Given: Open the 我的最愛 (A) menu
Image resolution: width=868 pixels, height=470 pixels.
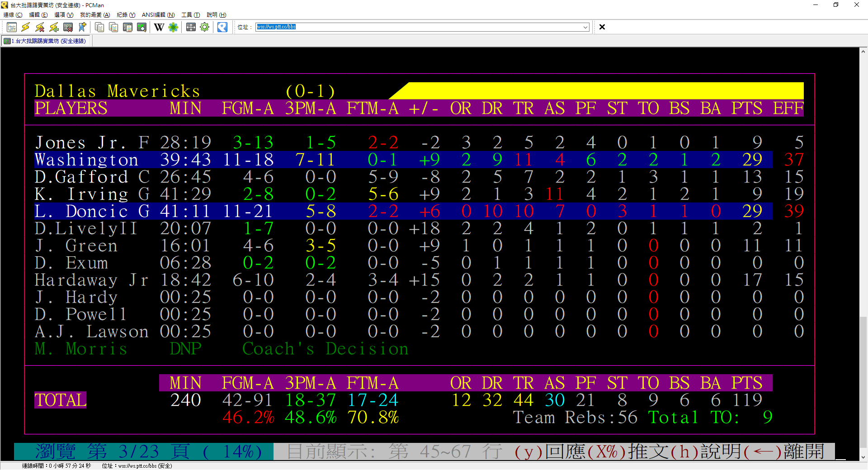Looking at the screenshot, I should pos(95,15).
